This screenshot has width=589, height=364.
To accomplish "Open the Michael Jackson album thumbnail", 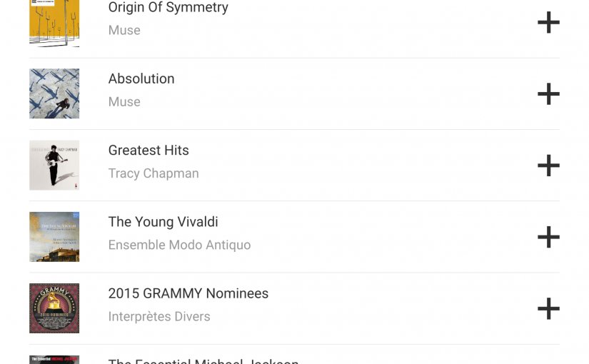I will point(54,360).
